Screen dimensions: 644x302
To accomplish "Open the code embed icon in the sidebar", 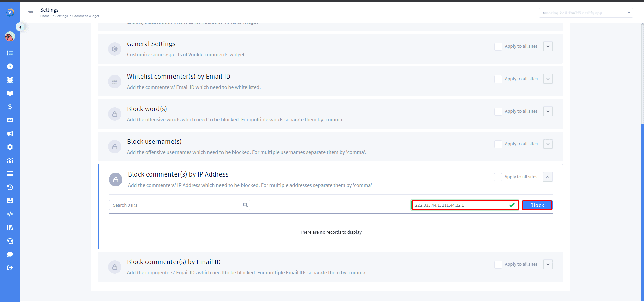I will pos(10,214).
